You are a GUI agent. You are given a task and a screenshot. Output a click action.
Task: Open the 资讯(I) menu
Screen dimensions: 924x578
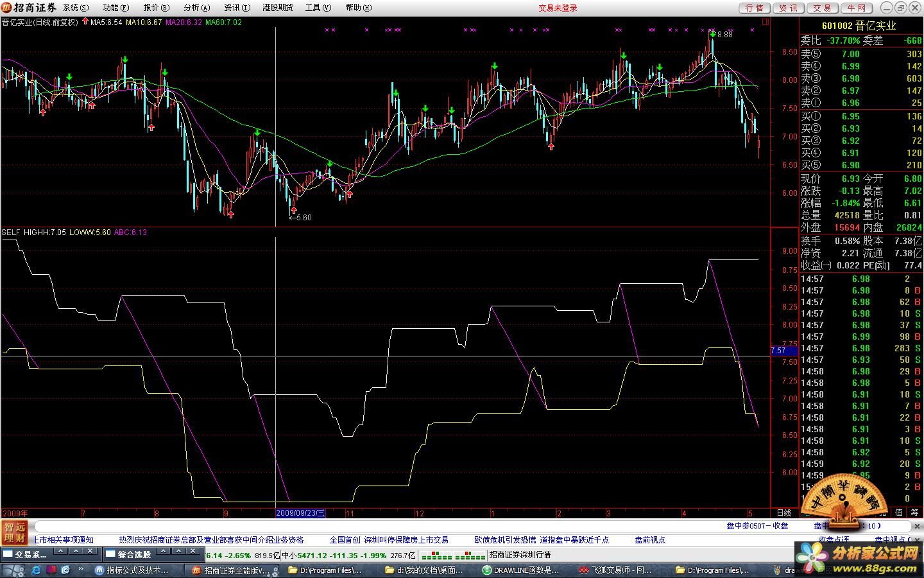pyautogui.click(x=237, y=8)
